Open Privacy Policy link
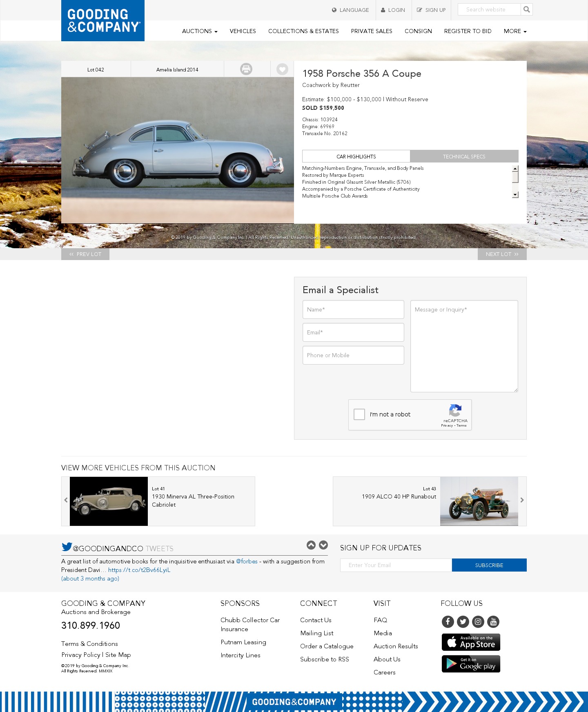Screen dimensions: 588x712 coord(81,655)
